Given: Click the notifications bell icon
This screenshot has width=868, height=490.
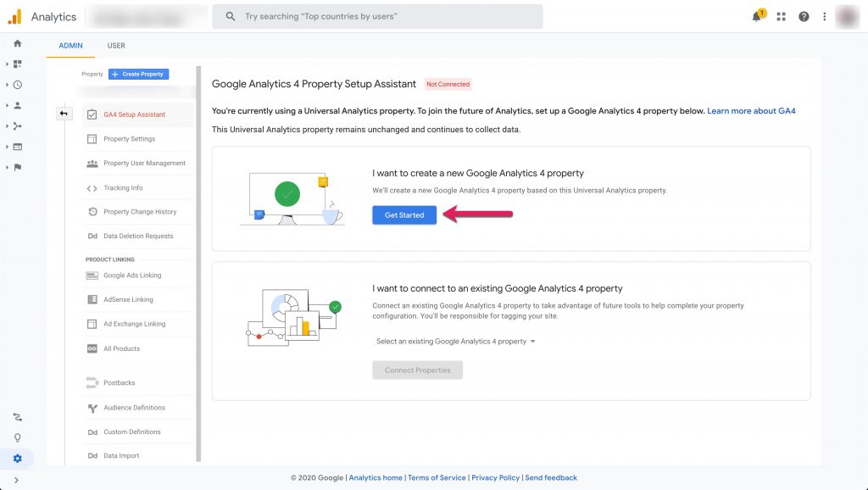Looking at the screenshot, I should 757,17.
